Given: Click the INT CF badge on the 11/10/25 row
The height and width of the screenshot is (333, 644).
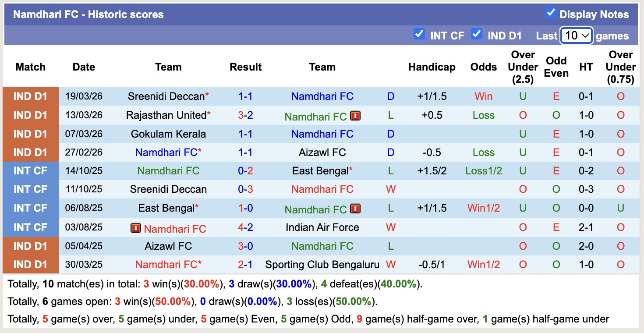Looking at the screenshot, I should (30, 189).
